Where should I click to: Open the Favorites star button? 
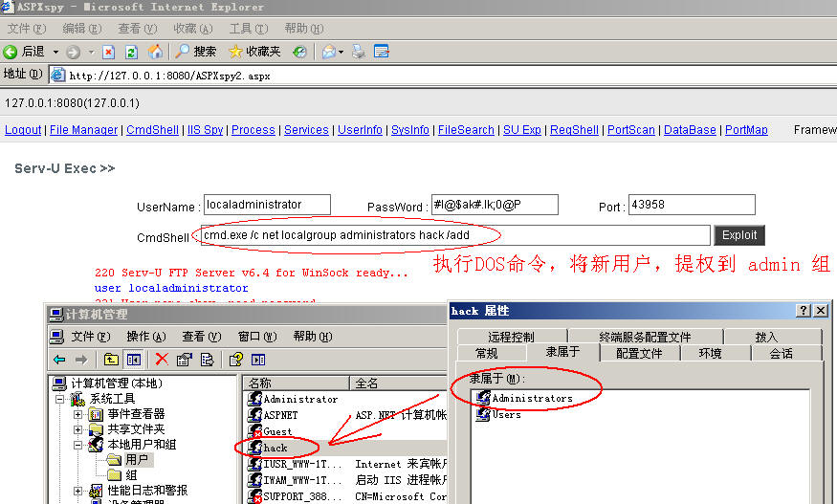pyautogui.click(x=254, y=52)
